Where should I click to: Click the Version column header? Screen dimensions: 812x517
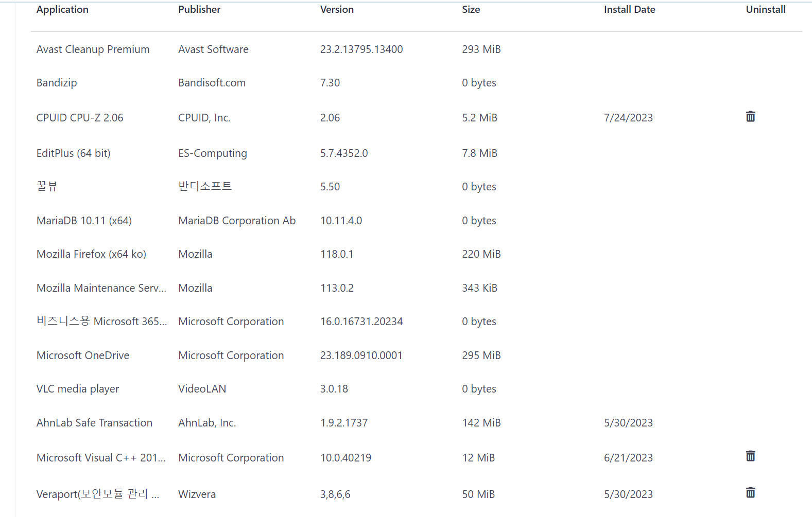[x=337, y=9]
